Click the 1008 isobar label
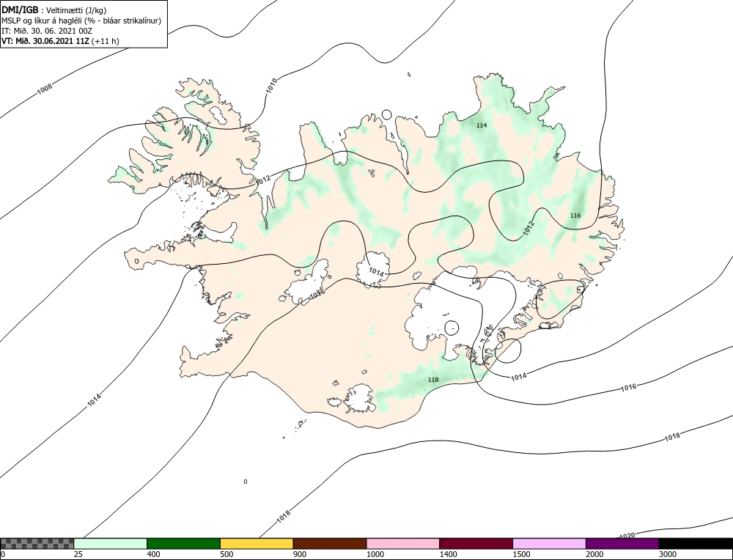This screenshot has width=733, height=560. click(x=45, y=89)
